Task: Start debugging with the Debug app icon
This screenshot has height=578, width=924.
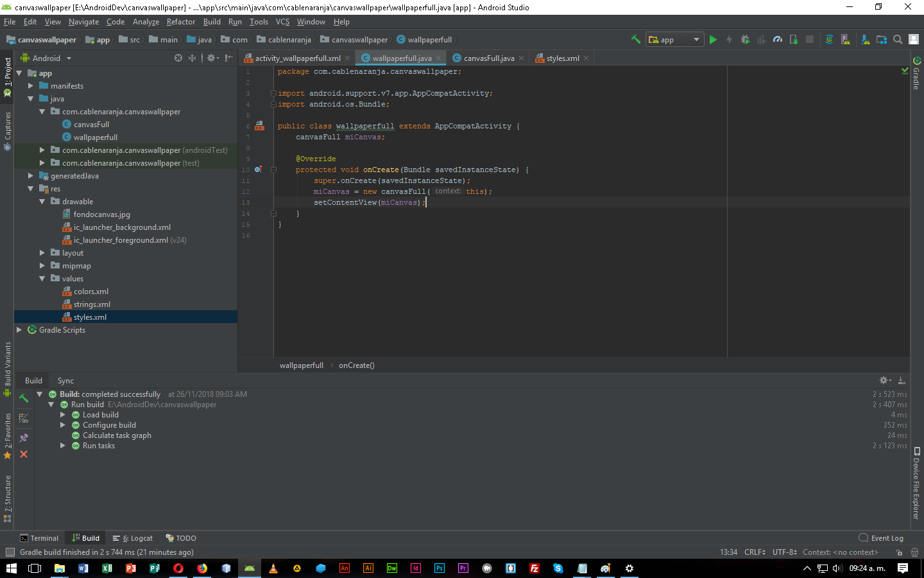Action: (745, 39)
